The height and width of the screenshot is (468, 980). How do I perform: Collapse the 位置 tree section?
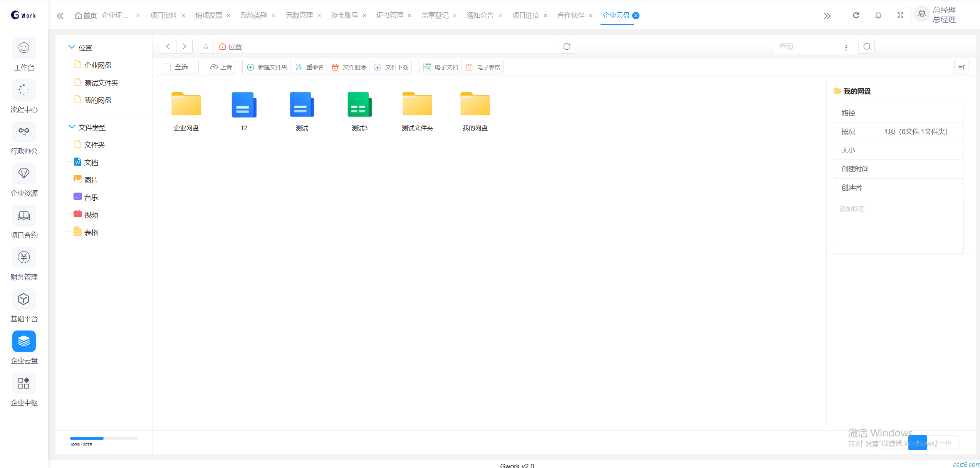click(72, 47)
